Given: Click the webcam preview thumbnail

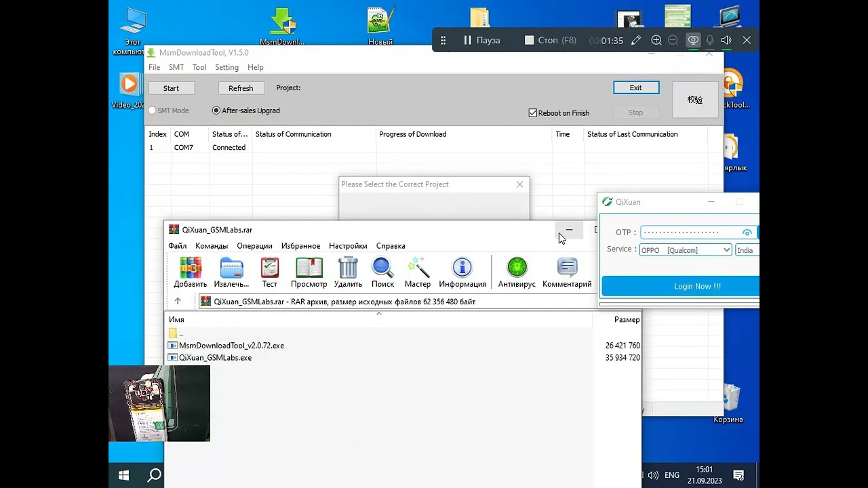Looking at the screenshot, I should pyautogui.click(x=159, y=404).
